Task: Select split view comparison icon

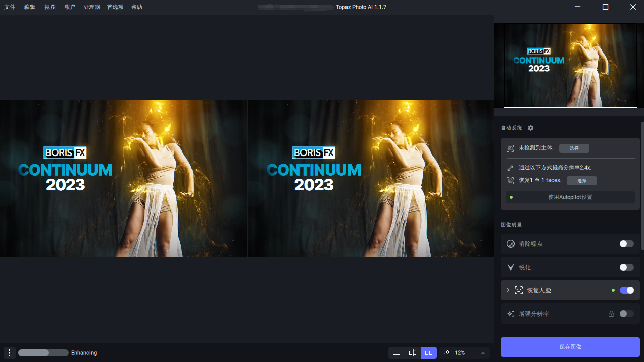Action: (x=413, y=353)
